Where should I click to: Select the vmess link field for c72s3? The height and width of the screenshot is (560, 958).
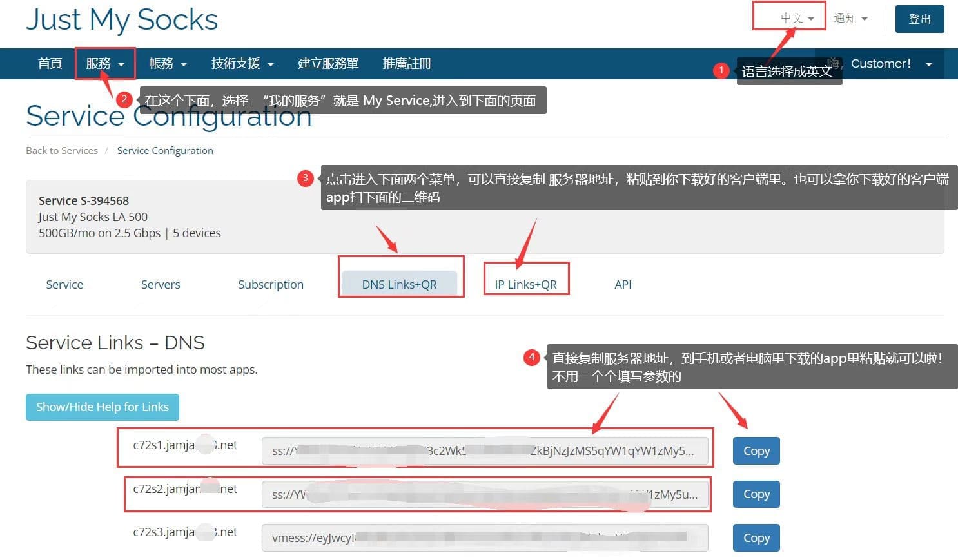point(484,537)
